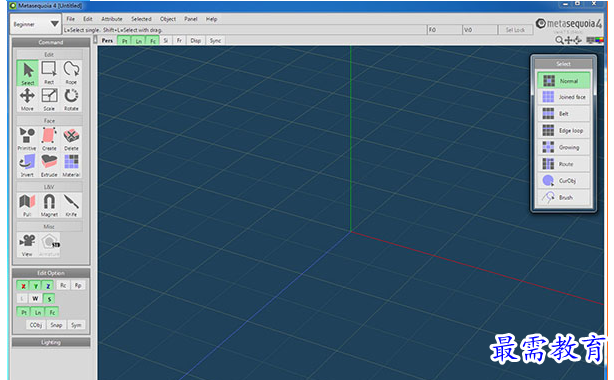
Task: Click the View camera icon
Action: pos(27,245)
